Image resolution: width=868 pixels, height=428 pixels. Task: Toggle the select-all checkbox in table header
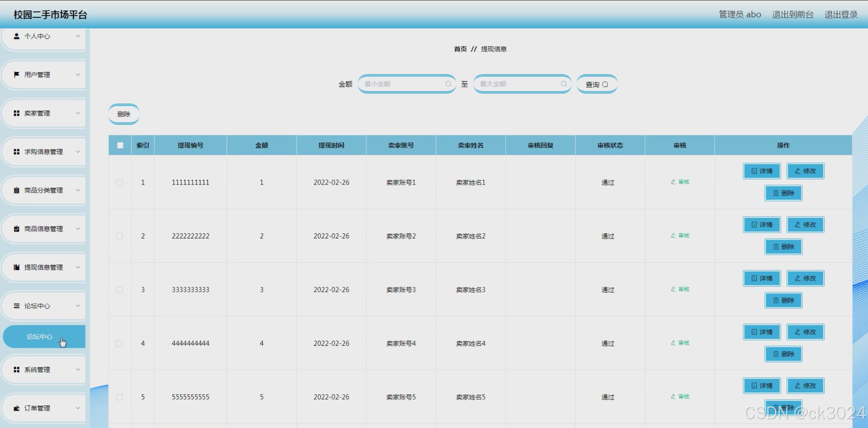(120, 145)
